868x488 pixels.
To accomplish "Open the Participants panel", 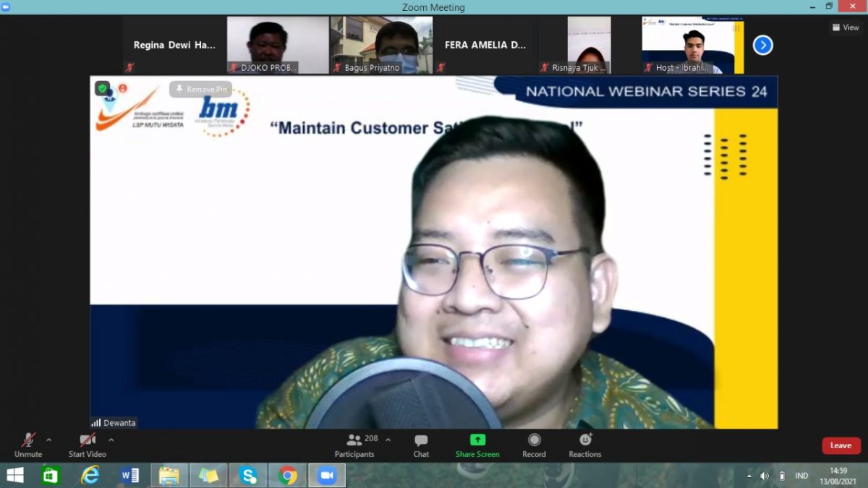I will [x=354, y=445].
